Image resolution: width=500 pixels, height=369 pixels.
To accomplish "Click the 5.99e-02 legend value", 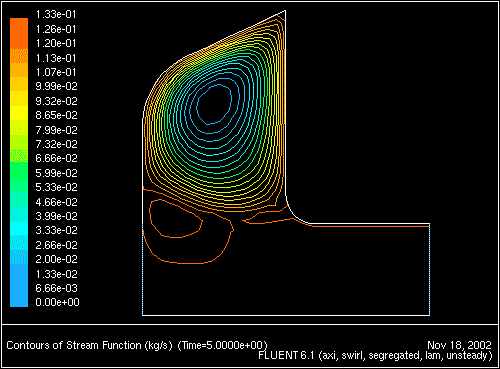I will point(56,173).
